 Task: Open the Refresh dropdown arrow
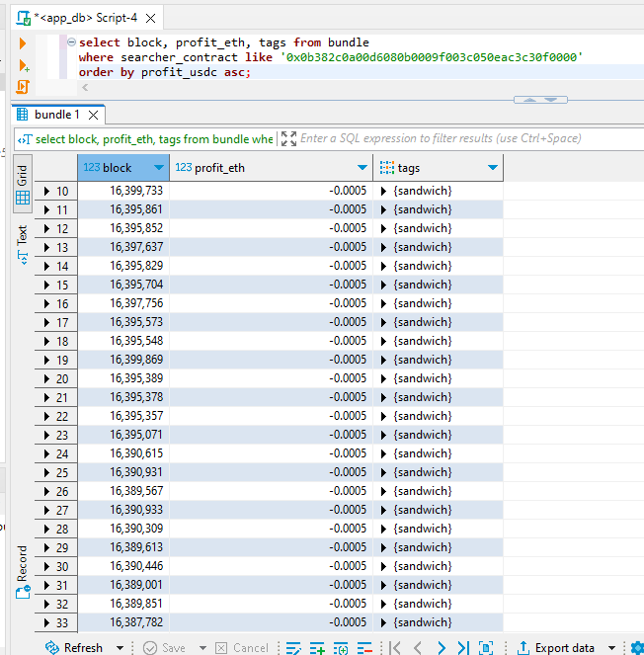(x=120, y=648)
